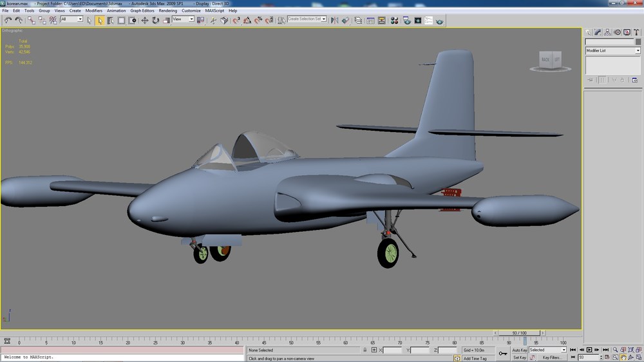Click the teapot Quick Render icon
Image resolution: width=644 pixels, height=362 pixels.
(x=439, y=20)
